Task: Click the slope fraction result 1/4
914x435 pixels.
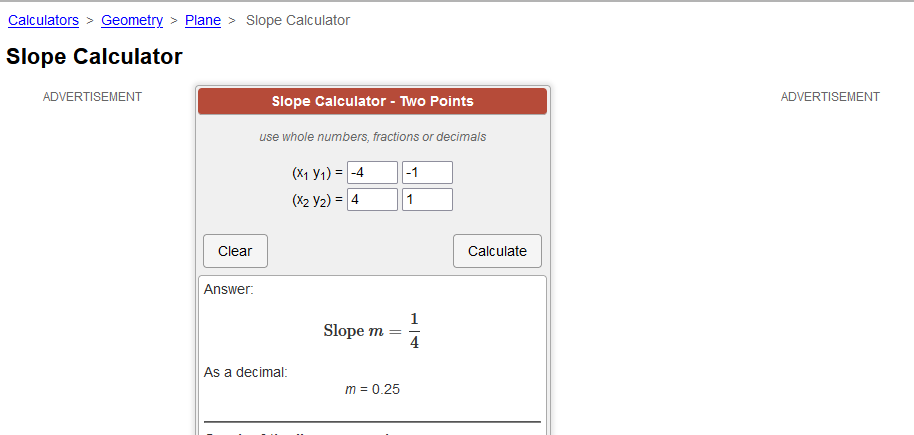Action: tap(414, 331)
